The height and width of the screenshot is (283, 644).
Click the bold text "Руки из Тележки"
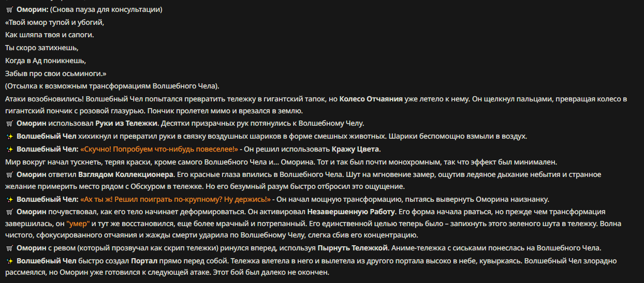127,124
